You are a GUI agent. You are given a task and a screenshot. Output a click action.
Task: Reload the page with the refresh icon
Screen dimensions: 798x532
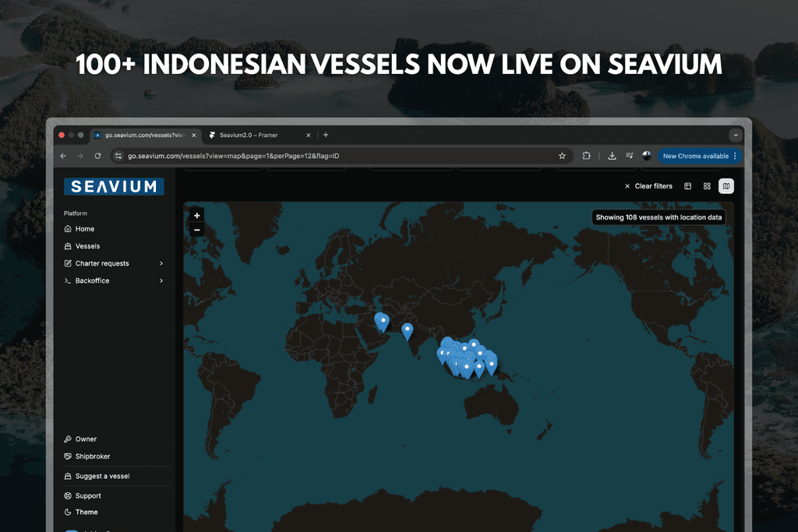97,156
